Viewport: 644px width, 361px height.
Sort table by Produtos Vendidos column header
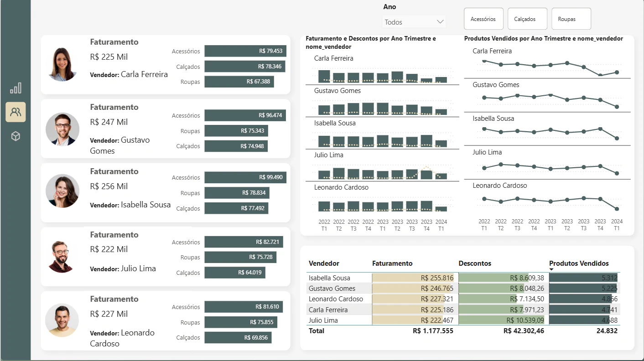click(x=579, y=263)
